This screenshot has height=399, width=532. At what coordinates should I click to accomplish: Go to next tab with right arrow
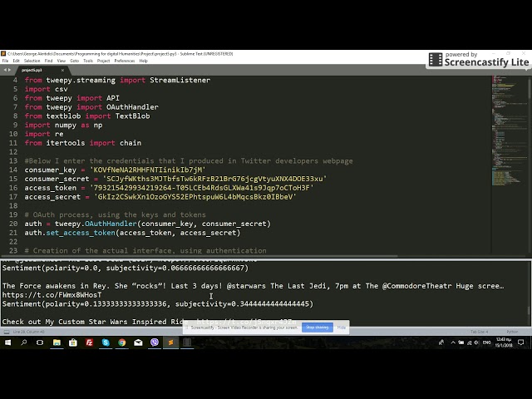(x=9, y=70)
